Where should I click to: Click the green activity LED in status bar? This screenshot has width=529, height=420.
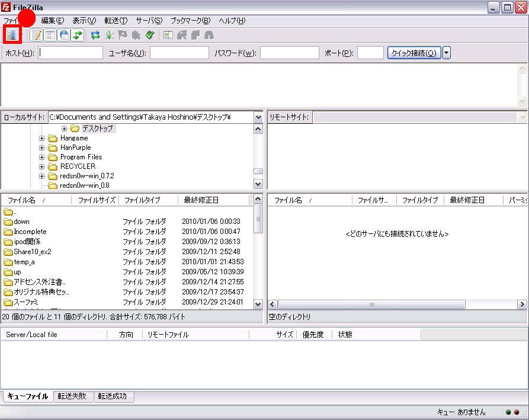508,412
